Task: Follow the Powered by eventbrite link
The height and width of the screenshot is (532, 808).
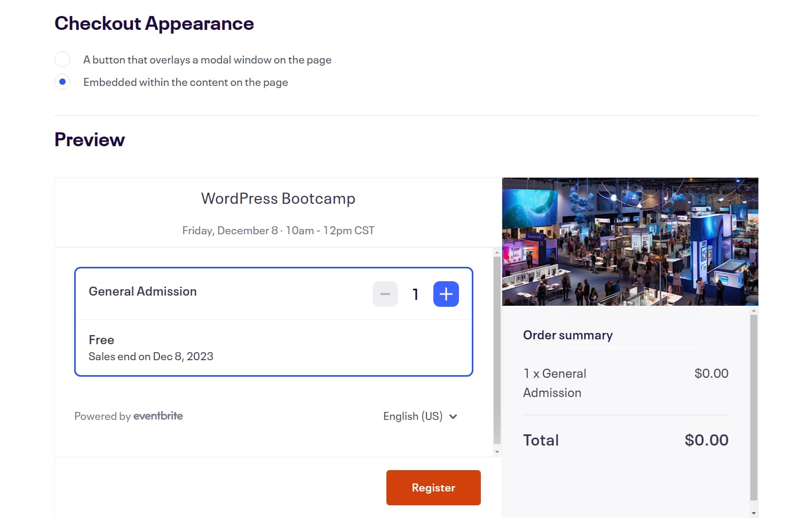Action: tap(128, 416)
